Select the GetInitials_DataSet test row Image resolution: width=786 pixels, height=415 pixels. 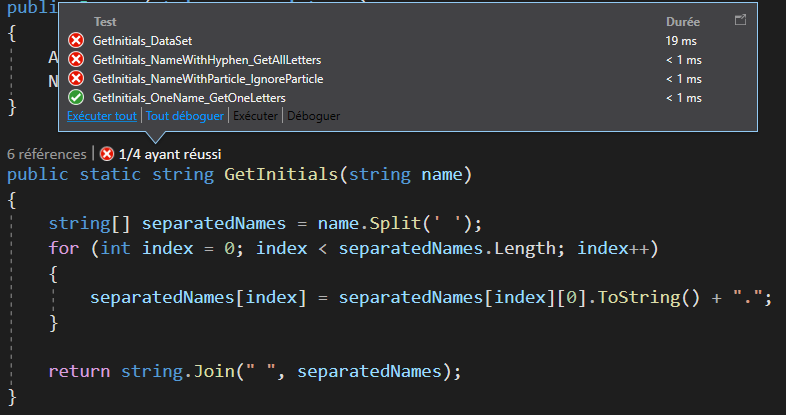click(x=408, y=41)
